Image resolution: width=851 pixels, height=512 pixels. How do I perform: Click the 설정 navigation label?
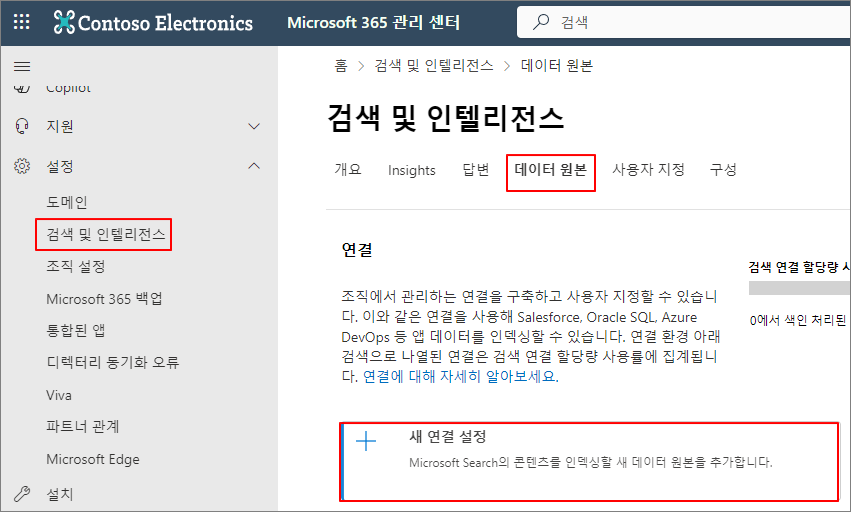tap(60, 166)
